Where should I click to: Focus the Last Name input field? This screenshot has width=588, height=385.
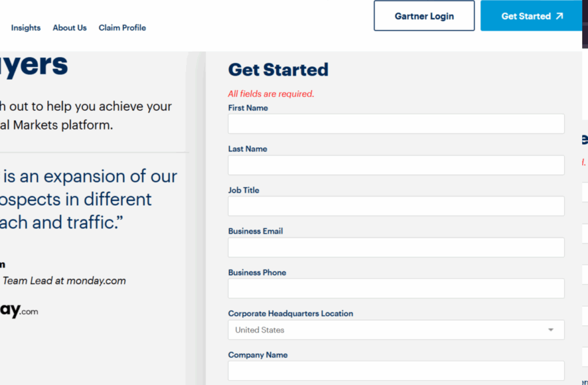click(396, 165)
